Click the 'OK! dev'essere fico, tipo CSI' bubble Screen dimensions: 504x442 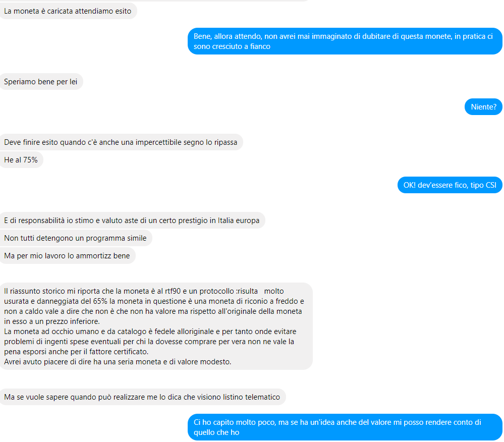tap(450, 185)
